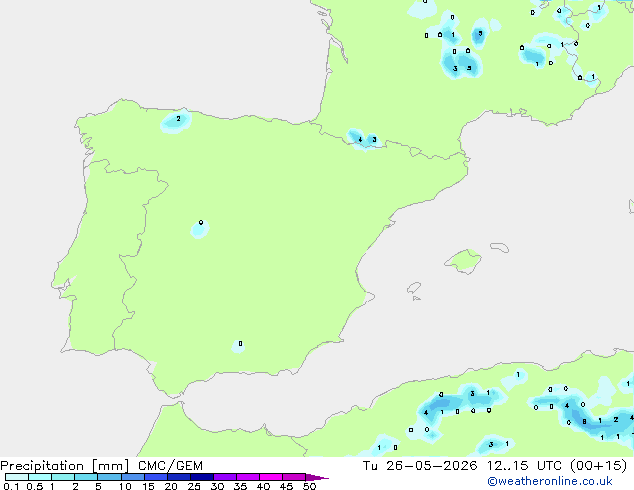Select the 2 mm legend color swatch

click(86, 477)
